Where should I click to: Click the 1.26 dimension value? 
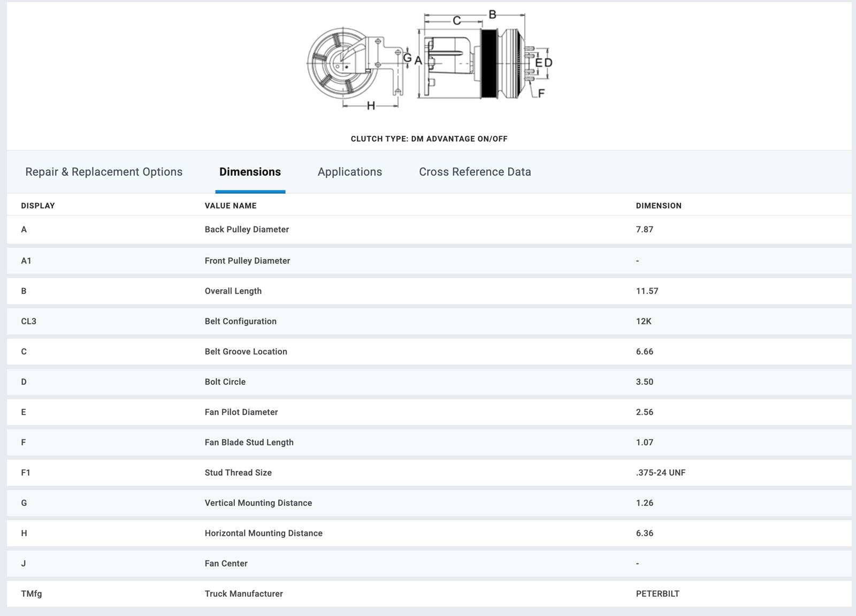coord(645,503)
